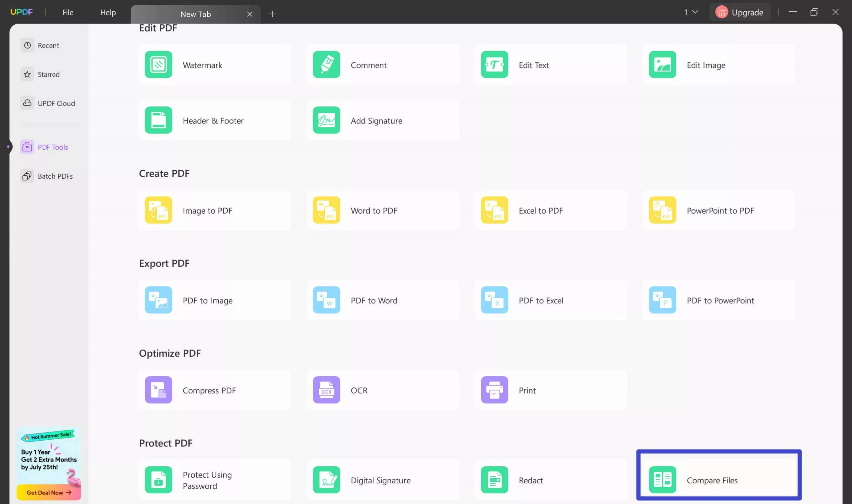Close the New Tab

pos(249,14)
